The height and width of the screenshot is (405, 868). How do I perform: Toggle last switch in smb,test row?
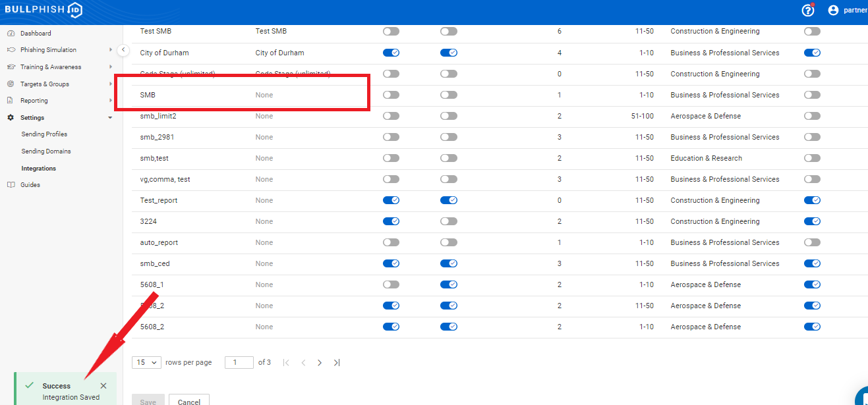812,158
